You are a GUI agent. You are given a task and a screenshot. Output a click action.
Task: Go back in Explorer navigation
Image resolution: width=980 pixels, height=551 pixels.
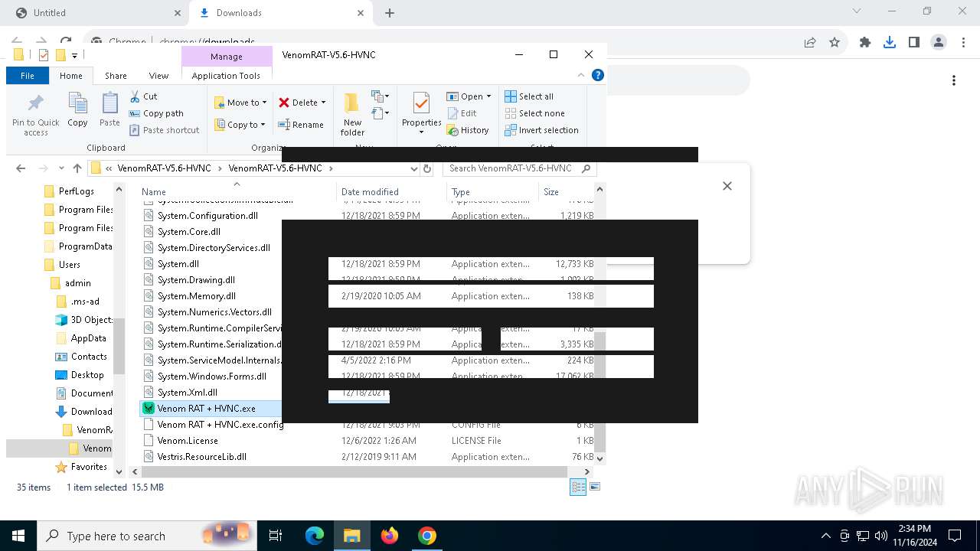(x=21, y=168)
